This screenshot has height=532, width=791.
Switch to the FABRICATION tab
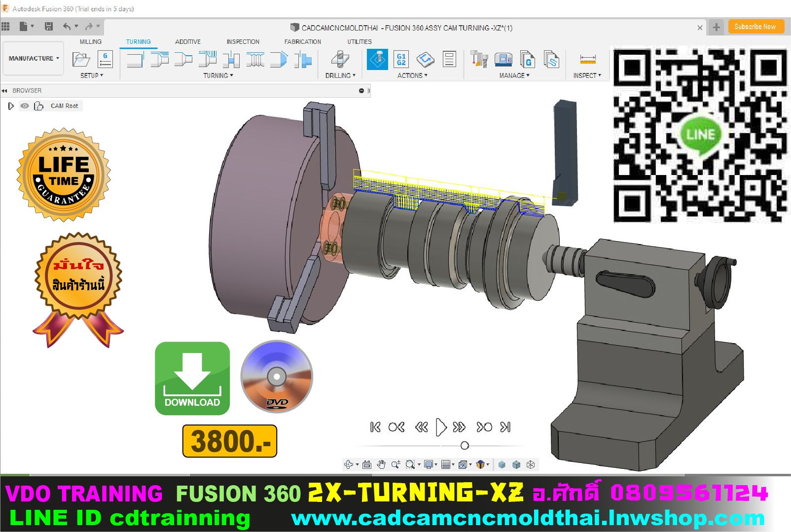coord(302,41)
